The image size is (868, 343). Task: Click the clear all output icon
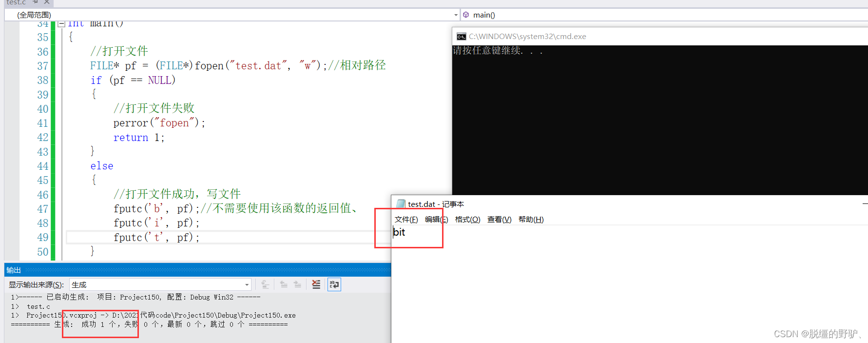coord(316,284)
